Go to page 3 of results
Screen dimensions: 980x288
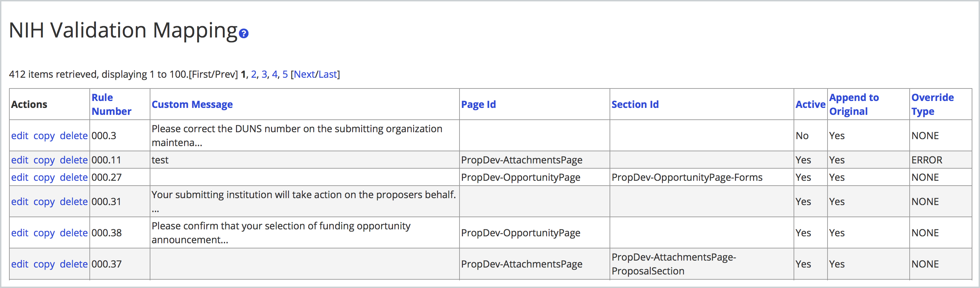coord(264,74)
